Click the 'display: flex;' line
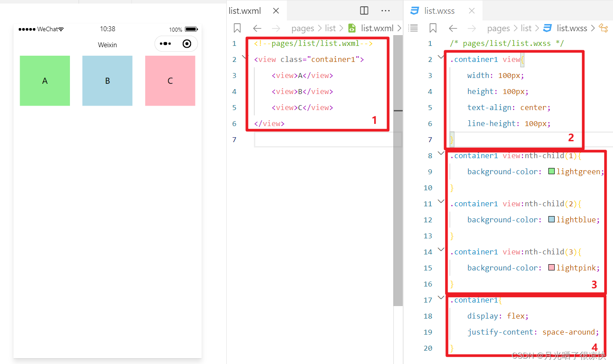The image size is (613, 364). 498,316
